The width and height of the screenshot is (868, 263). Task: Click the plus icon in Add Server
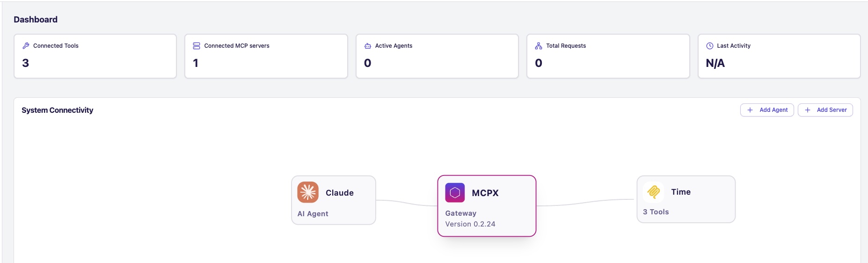tap(808, 110)
